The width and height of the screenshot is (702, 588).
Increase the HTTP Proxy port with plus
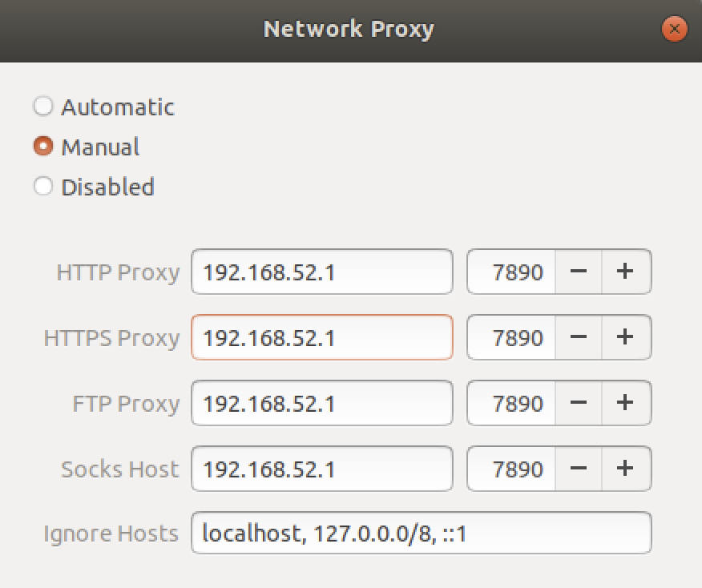pos(625,272)
